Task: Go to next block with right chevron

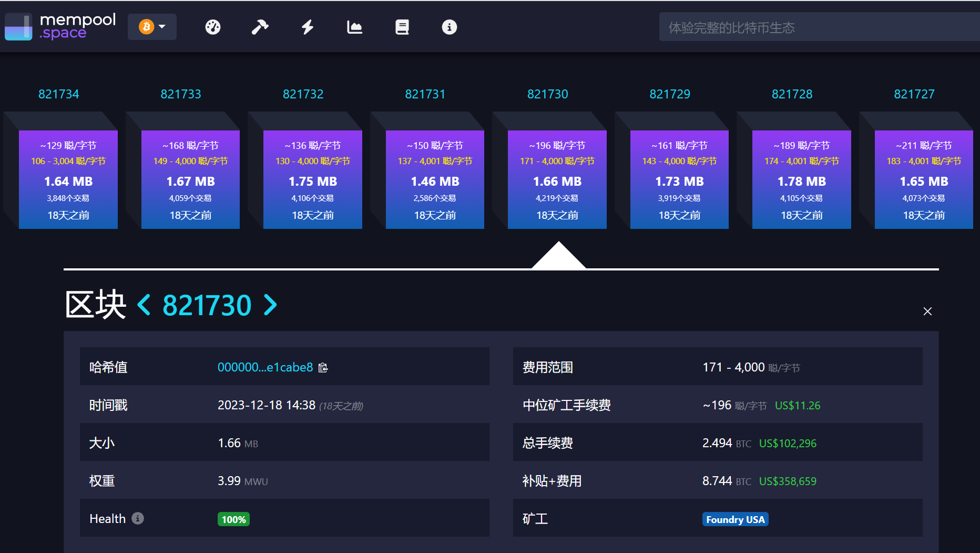Action: tap(270, 305)
